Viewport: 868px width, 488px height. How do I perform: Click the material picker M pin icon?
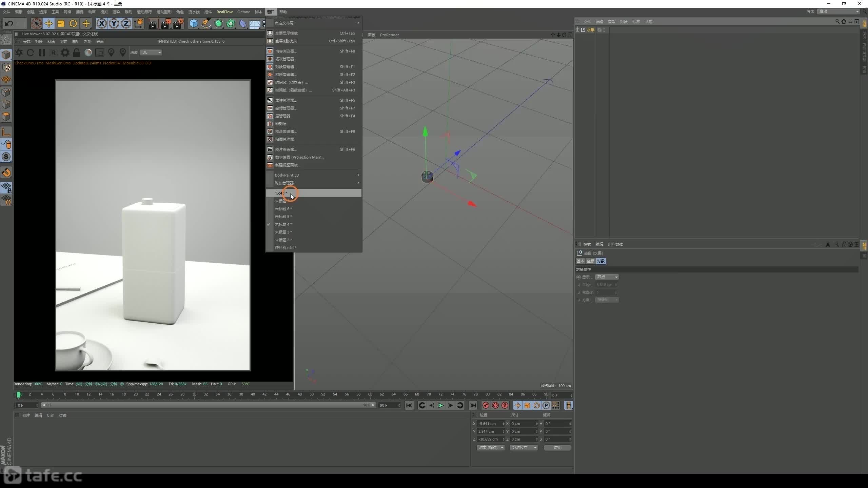pos(123,53)
